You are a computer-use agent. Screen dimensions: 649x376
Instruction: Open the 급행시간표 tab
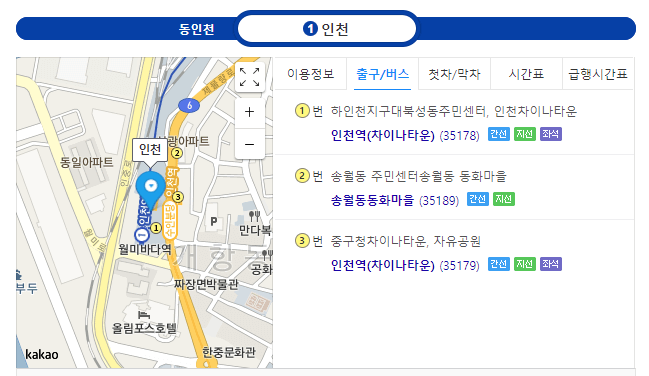click(x=598, y=74)
